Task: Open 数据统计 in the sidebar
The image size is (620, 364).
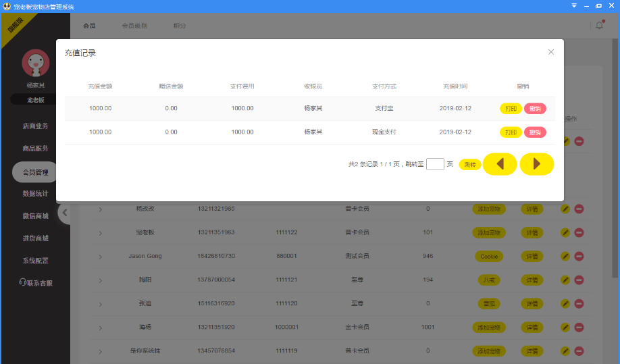Action: [35, 194]
